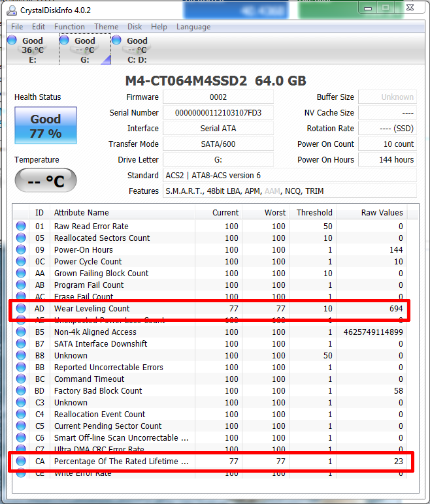
Task: Open the Function menu
Action: 69,27
